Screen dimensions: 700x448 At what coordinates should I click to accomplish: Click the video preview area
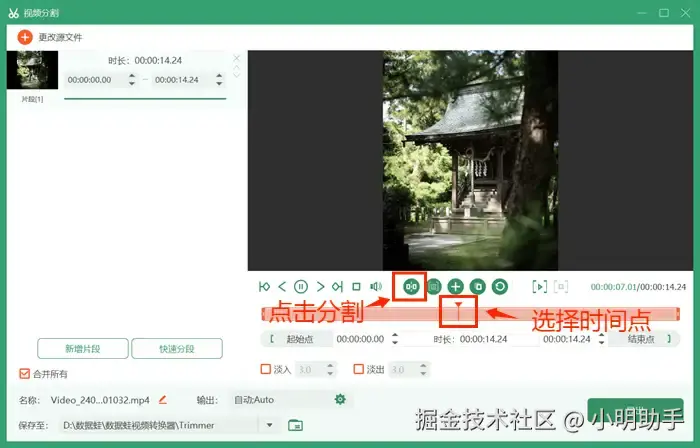click(x=470, y=160)
